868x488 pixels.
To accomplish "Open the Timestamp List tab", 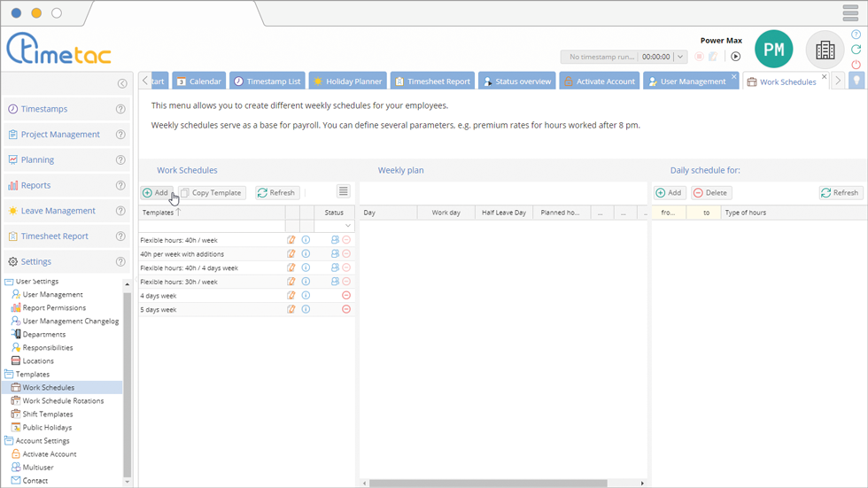I will [x=267, y=81].
